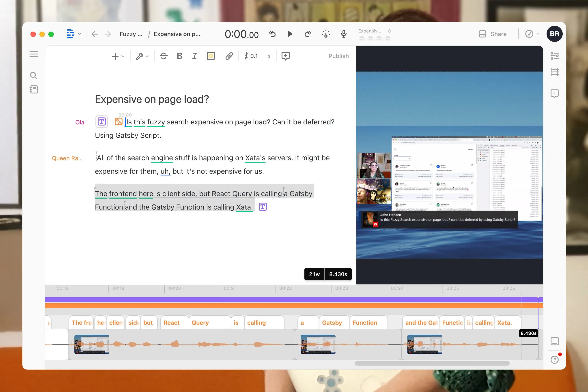
Task: Toggle strikethrough formatting
Action: point(164,56)
